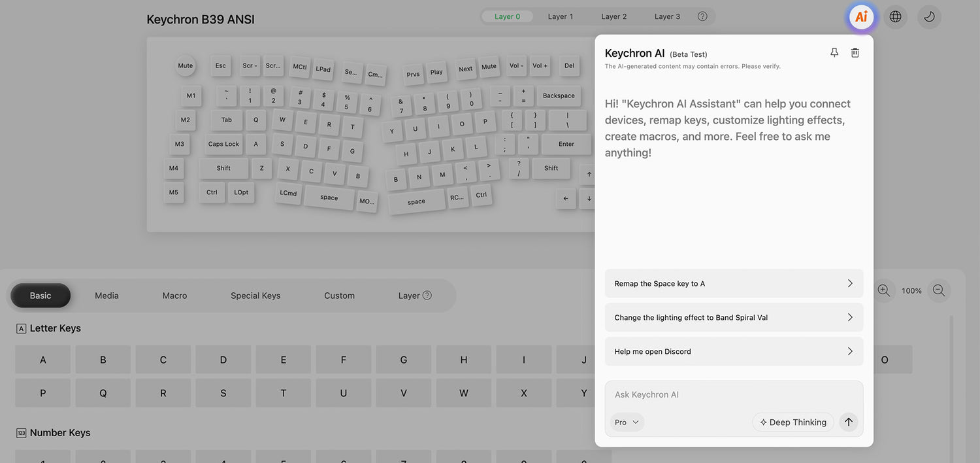Toggle dark mode moon icon

click(929, 17)
